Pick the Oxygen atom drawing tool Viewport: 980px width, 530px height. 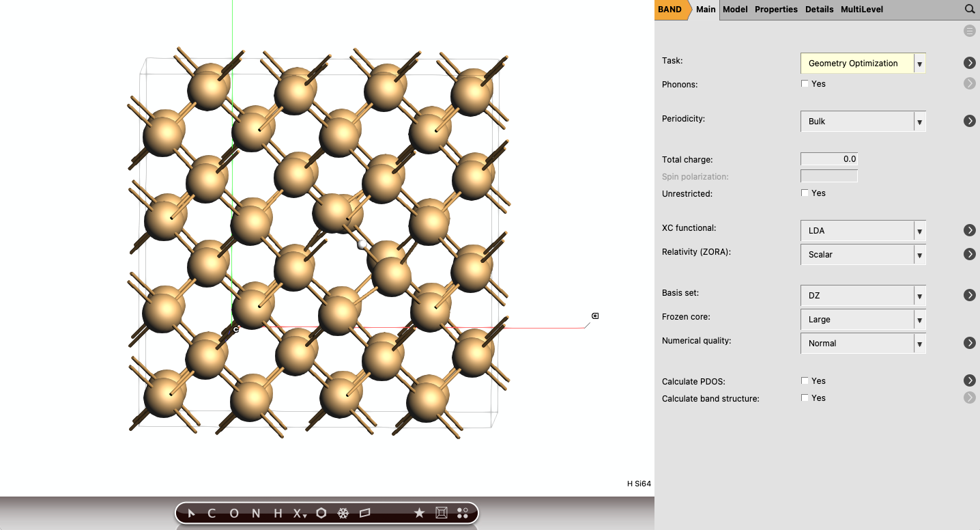[234, 513]
